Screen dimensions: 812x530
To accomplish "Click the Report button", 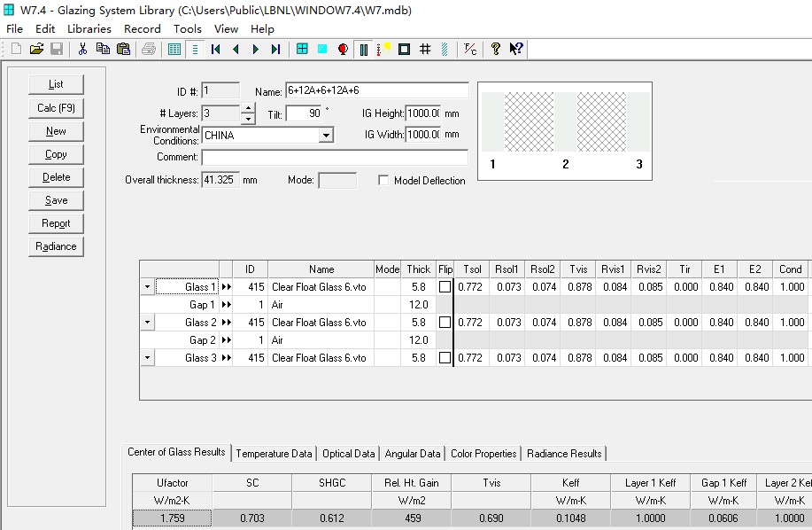I will 56,223.
